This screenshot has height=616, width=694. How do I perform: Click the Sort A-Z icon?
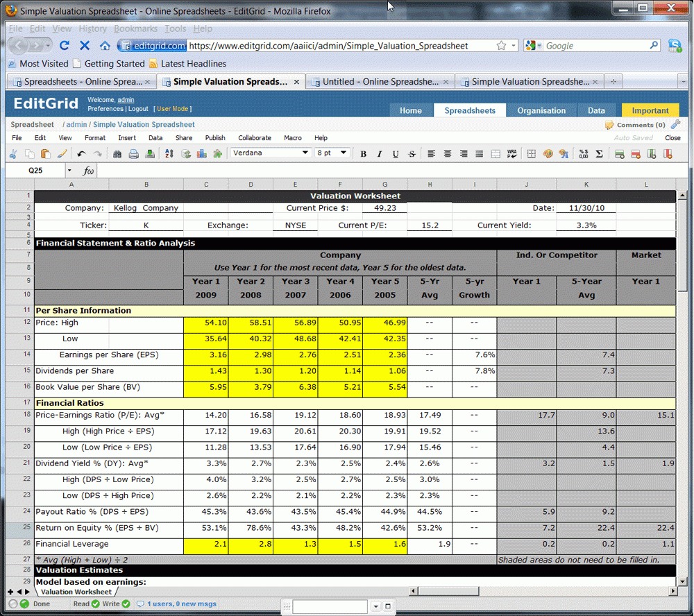[x=169, y=154]
